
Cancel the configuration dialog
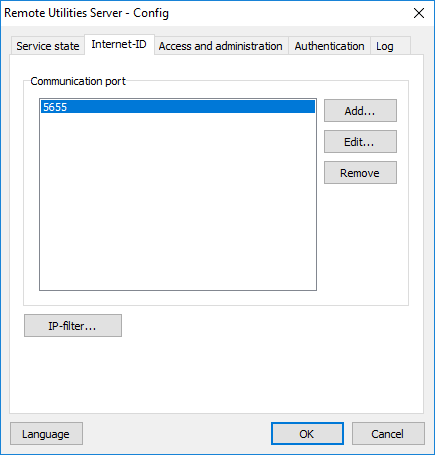point(388,434)
